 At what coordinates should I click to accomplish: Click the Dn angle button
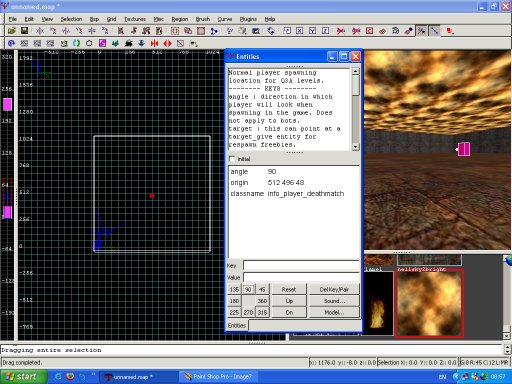(x=289, y=312)
